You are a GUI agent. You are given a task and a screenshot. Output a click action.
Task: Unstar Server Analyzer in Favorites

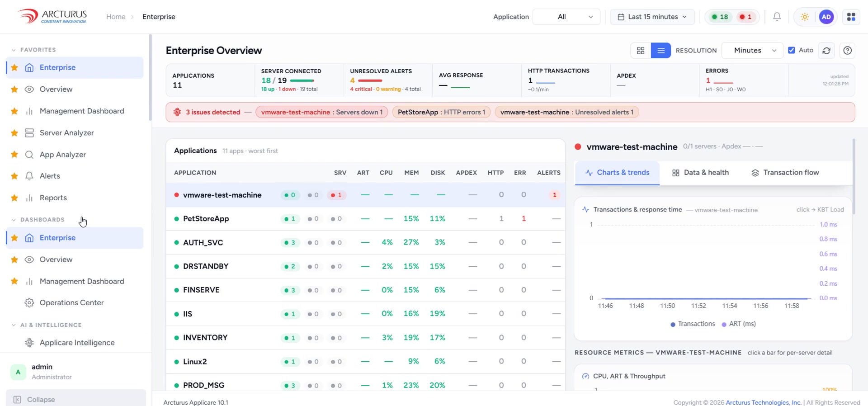(14, 133)
